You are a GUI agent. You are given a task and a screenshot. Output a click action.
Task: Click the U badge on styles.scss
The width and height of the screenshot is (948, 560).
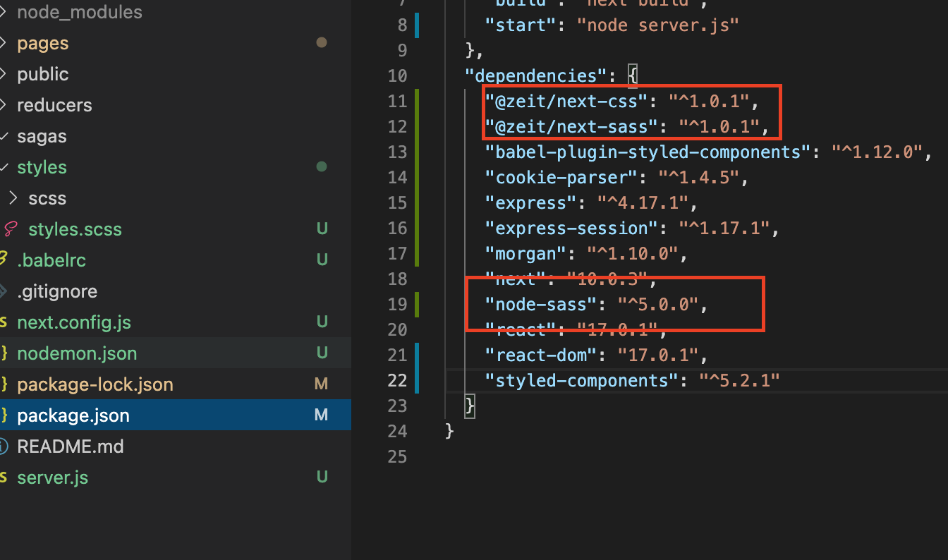click(322, 229)
